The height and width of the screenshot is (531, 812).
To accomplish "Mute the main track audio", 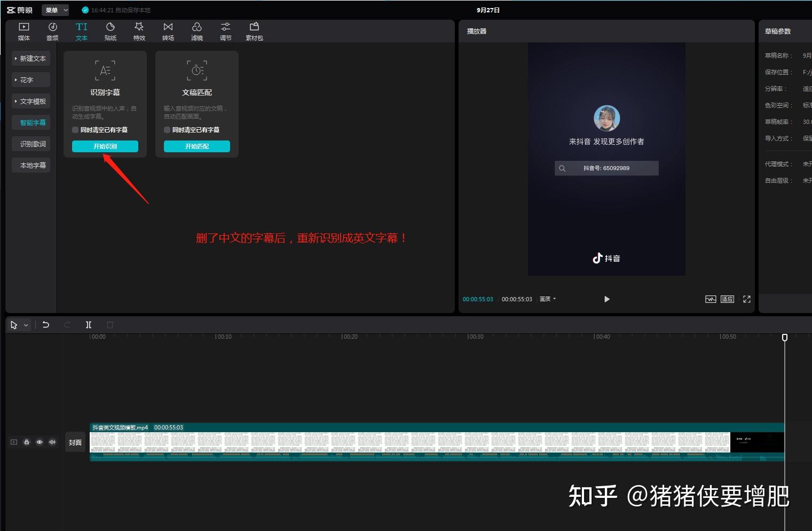I will (x=52, y=442).
